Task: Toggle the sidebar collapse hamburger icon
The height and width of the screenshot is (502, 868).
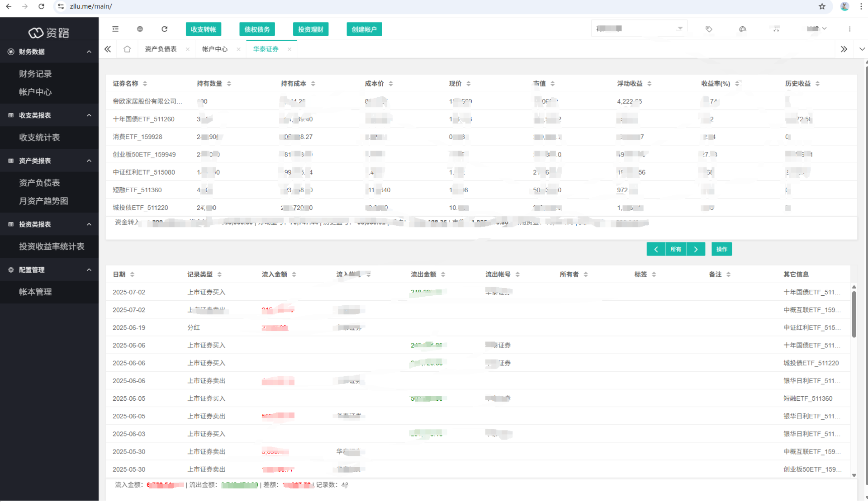Action: pyautogui.click(x=115, y=29)
